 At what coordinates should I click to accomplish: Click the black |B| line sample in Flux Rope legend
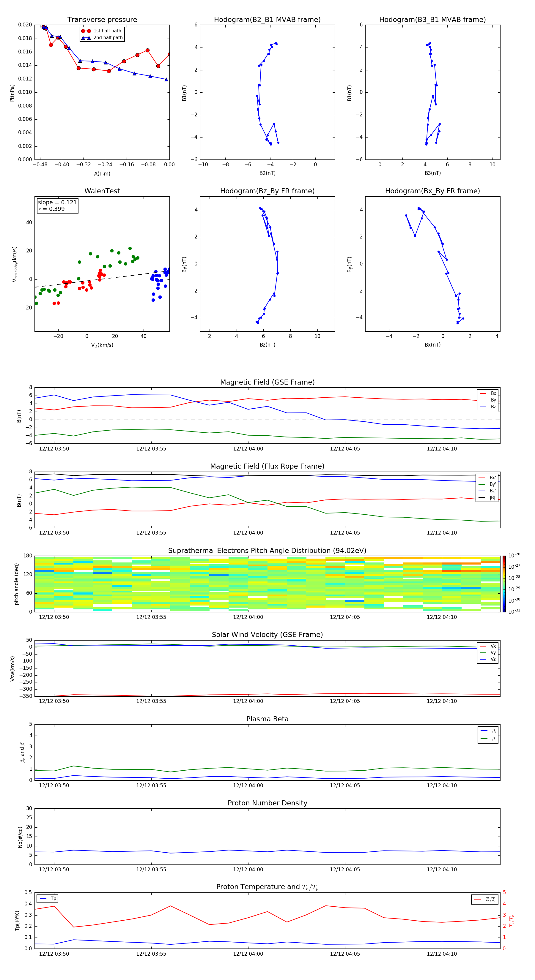(482, 498)
